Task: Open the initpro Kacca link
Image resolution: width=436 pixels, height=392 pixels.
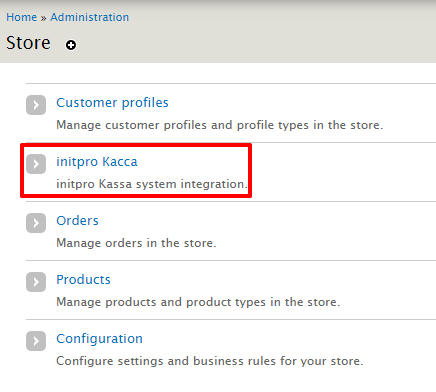Action: (97, 162)
